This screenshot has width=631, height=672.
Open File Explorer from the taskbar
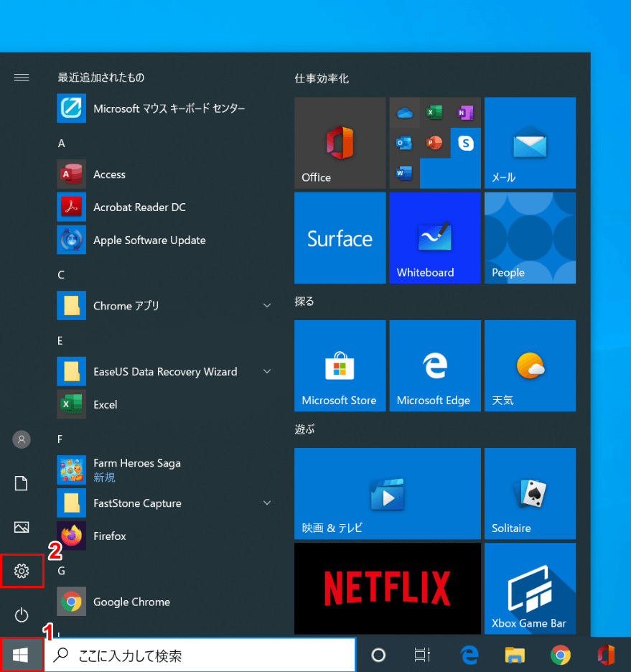point(515,655)
